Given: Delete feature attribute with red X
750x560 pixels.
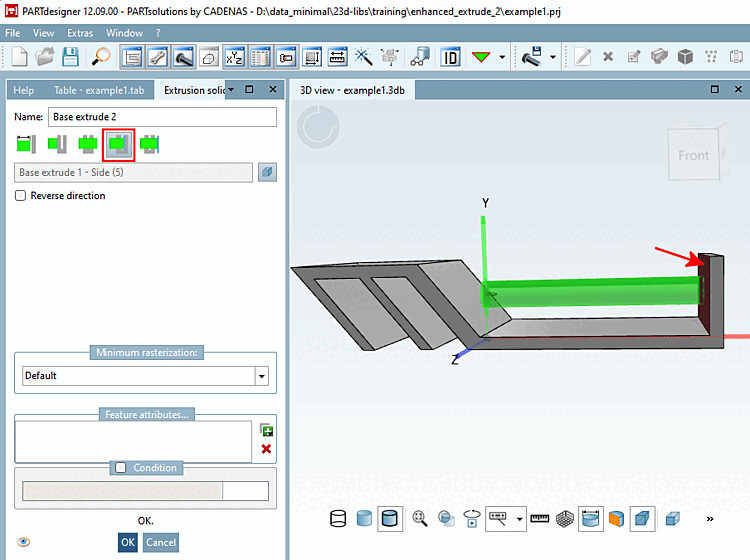Looking at the screenshot, I should 267,449.
